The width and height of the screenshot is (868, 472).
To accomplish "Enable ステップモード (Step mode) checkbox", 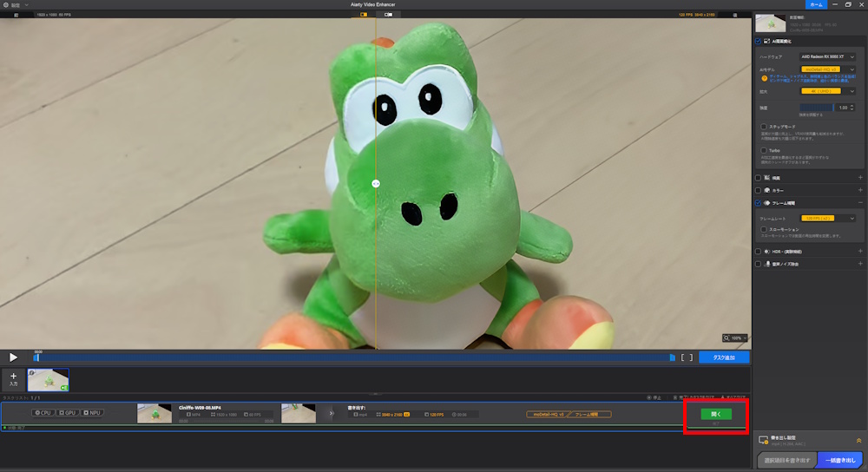I will 764,127.
